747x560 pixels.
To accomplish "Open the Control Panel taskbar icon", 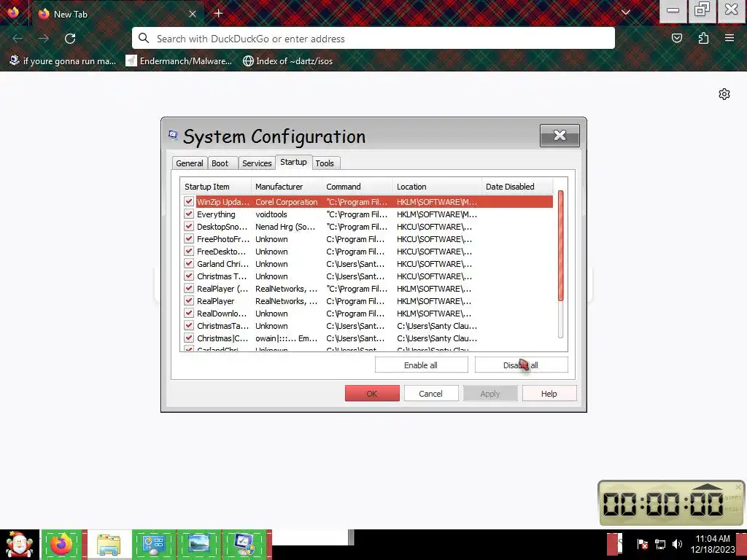I will pyautogui.click(x=153, y=544).
